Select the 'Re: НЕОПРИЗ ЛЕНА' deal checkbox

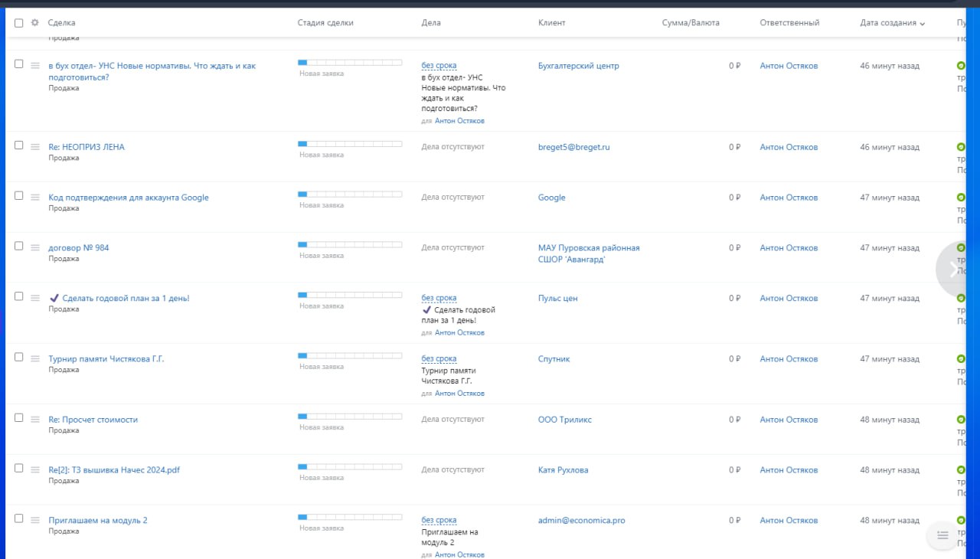(x=19, y=145)
